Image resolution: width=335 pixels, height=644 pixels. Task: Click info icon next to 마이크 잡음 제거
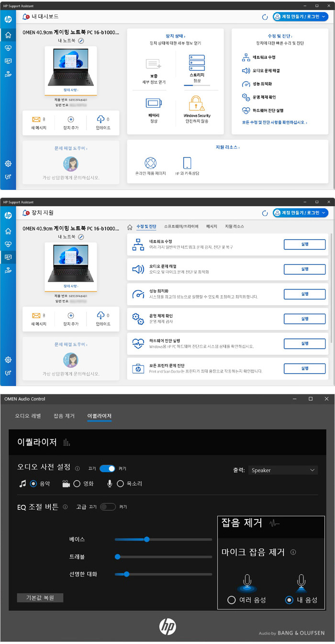[293, 552]
